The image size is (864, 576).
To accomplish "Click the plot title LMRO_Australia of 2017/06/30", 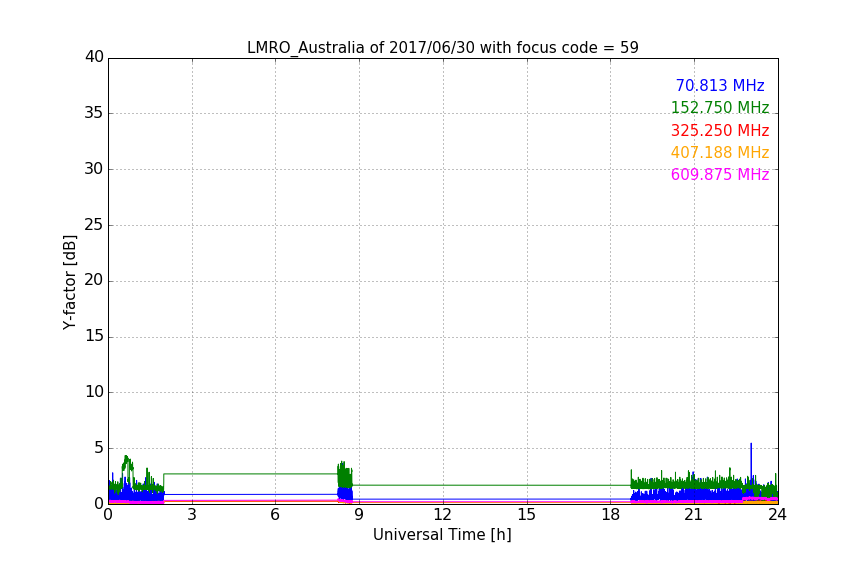I will click(442, 48).
